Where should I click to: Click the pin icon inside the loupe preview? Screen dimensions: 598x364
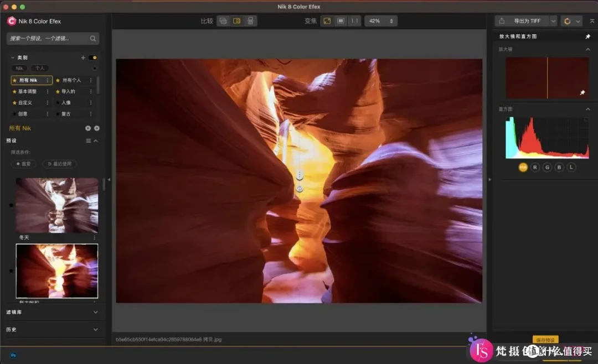(582, 92)
